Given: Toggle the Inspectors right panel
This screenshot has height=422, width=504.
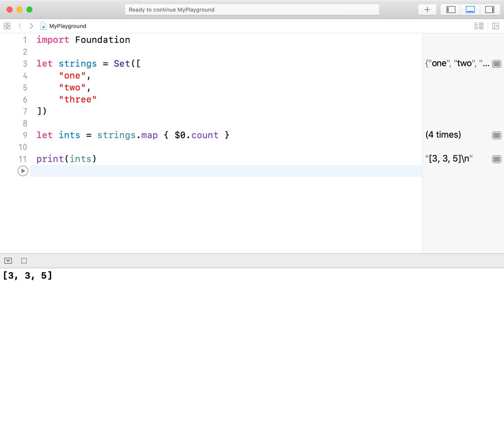Looking at the screenshot, I should click(x=490, y=10).
